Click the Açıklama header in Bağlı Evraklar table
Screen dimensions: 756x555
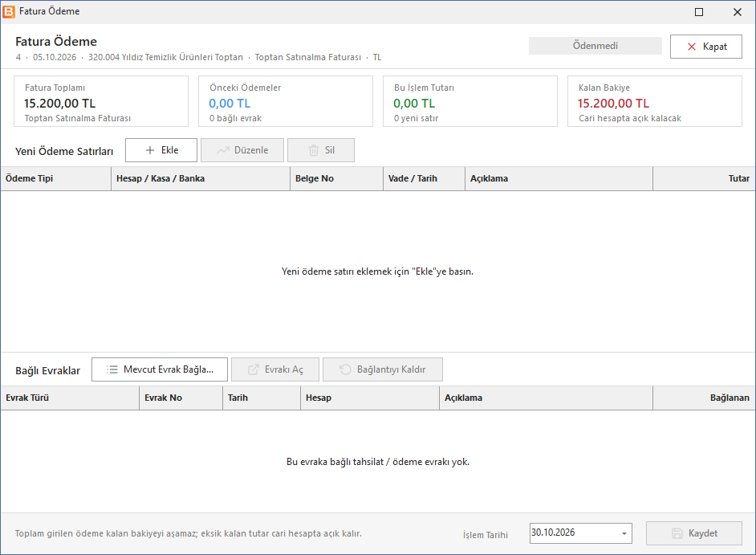click(546, 398)
